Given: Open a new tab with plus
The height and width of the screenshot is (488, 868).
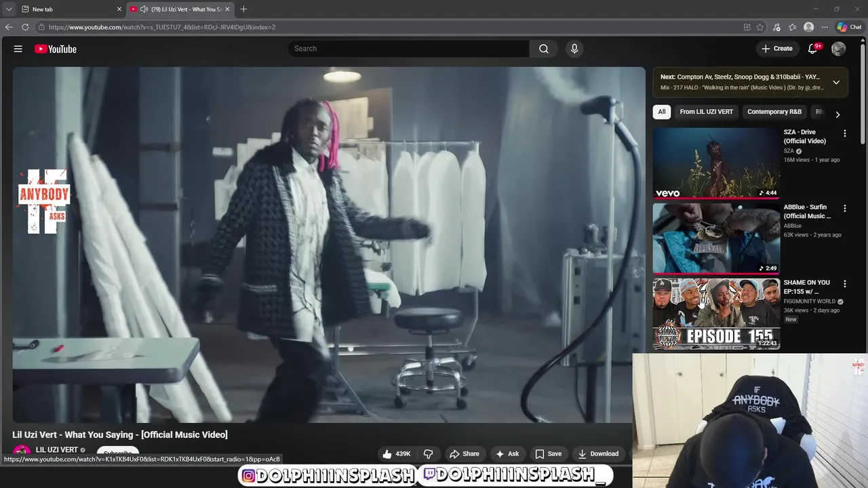Looking at the screenshot, I should click(x=243, y=9).
